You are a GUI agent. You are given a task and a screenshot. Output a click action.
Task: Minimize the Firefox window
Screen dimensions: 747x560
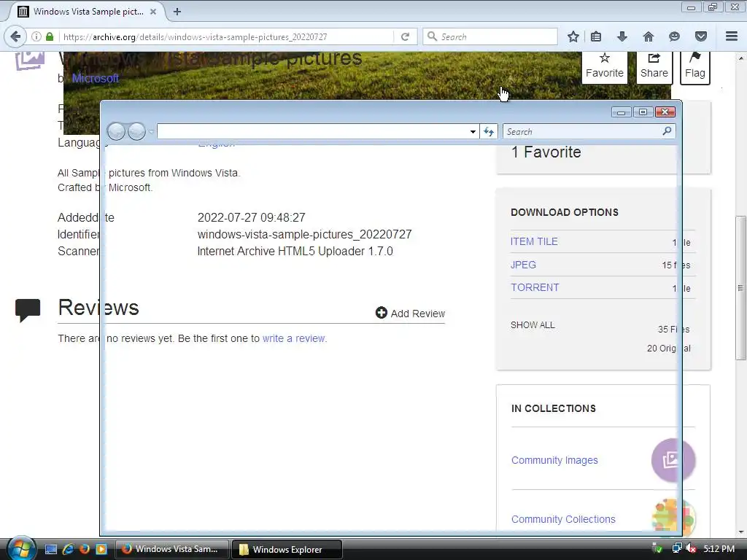692,7
